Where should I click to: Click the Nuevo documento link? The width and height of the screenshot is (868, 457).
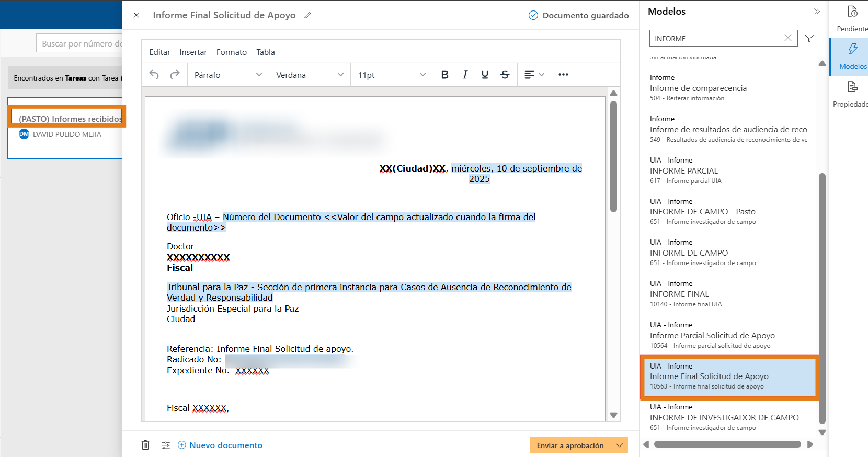point(225,445)
